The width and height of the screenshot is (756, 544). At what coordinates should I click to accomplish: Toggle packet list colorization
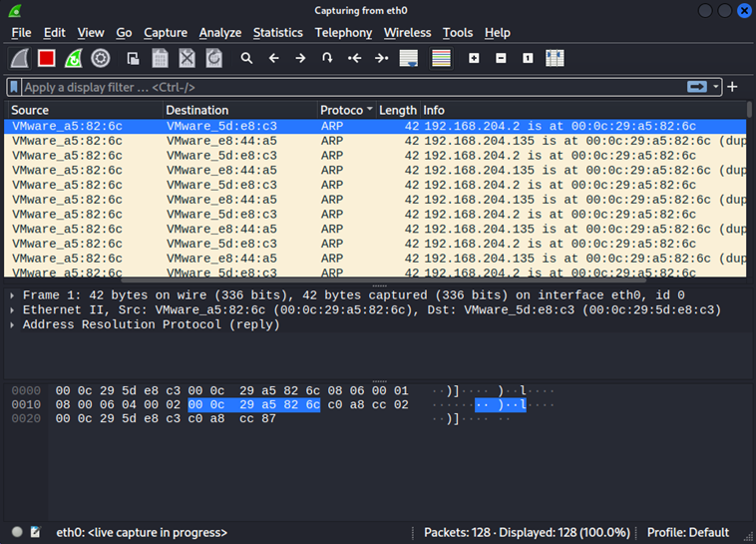[x=441, y=59]
